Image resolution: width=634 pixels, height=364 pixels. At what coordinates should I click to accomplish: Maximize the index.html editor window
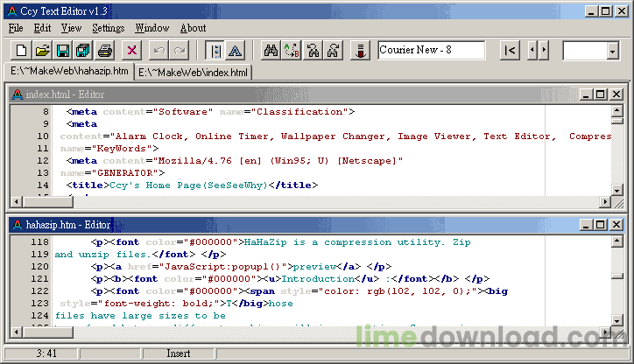coord(601,94)
